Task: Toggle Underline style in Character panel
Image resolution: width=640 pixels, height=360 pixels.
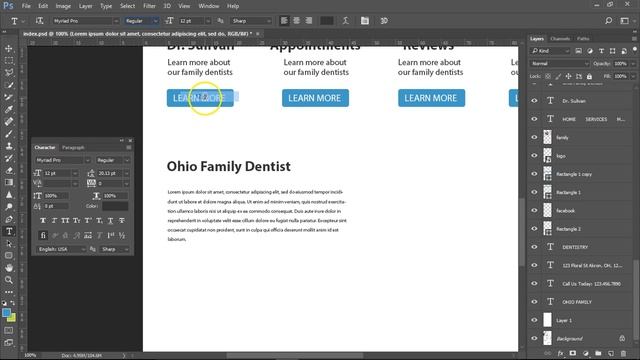Action: [x=110, y=221]
